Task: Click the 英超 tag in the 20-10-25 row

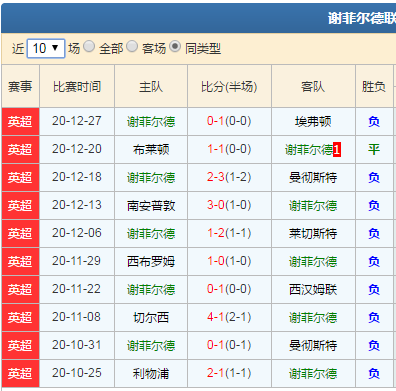Action: [x=20, y=374]
